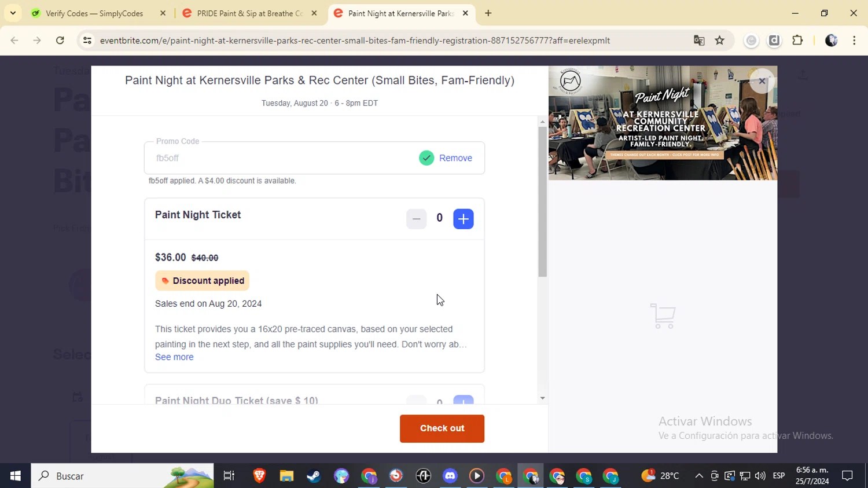Remove the fb5off promo code
868x488 pixels.
(x=455, y=158)
